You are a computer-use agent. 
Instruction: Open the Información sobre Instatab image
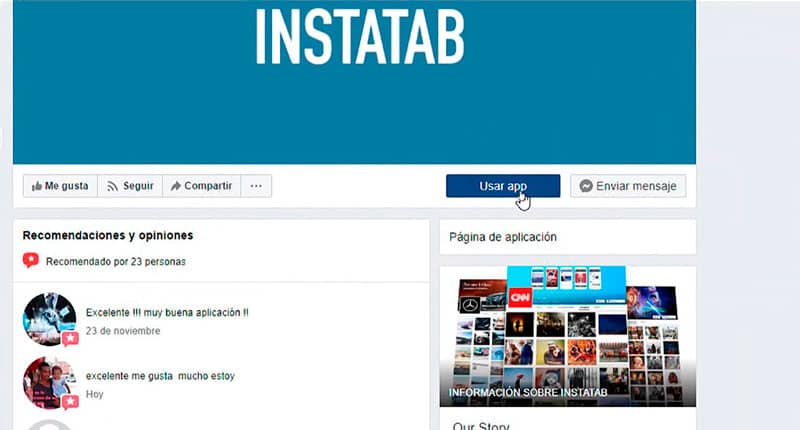(568, 336)
